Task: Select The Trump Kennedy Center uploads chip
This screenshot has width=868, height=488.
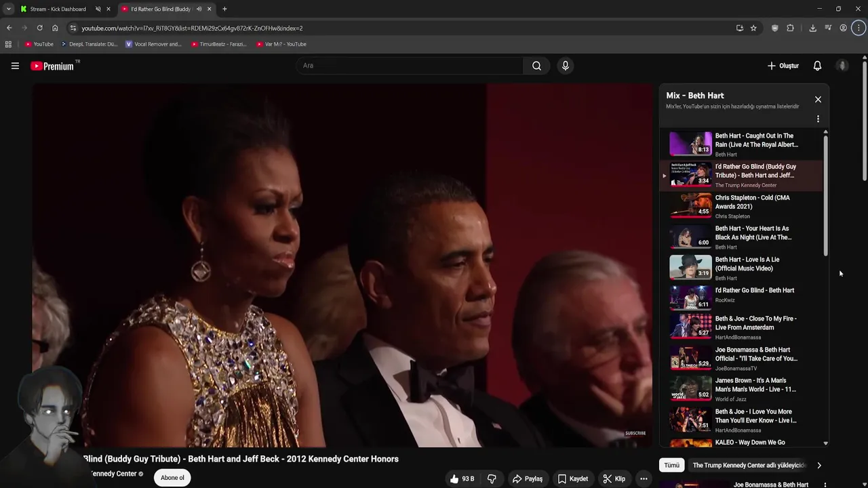Action: [749, 466]
